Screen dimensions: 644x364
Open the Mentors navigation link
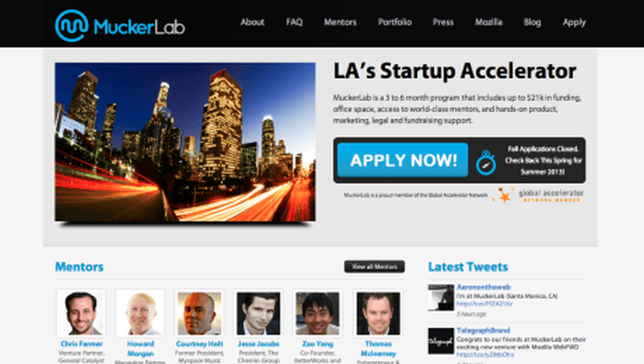pos(340,23)
